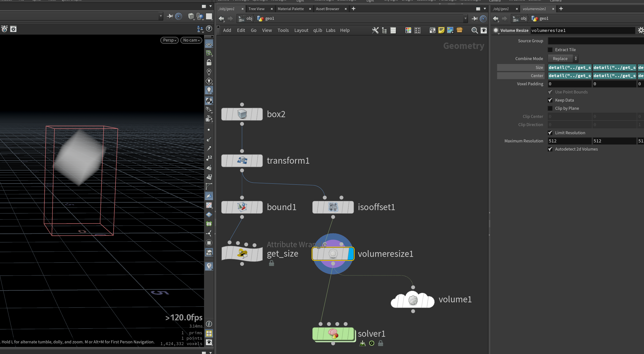644x354 pixels.
Task: Toggle the Keep Data checkbox
Action: click(x=550, y=100)
